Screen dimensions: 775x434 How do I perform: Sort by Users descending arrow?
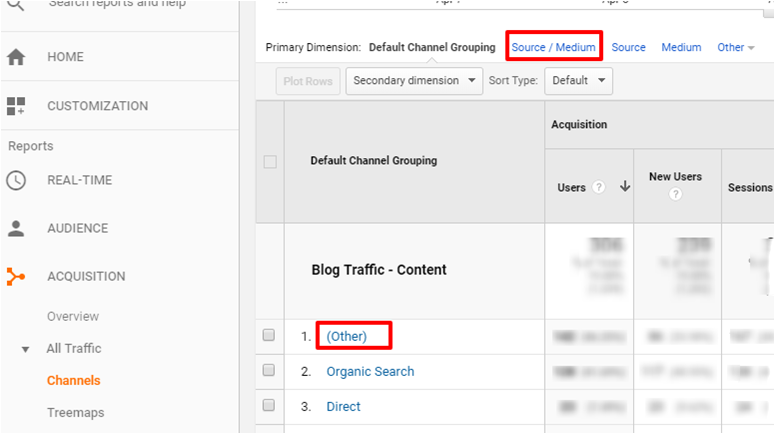(x=625, y=187)
